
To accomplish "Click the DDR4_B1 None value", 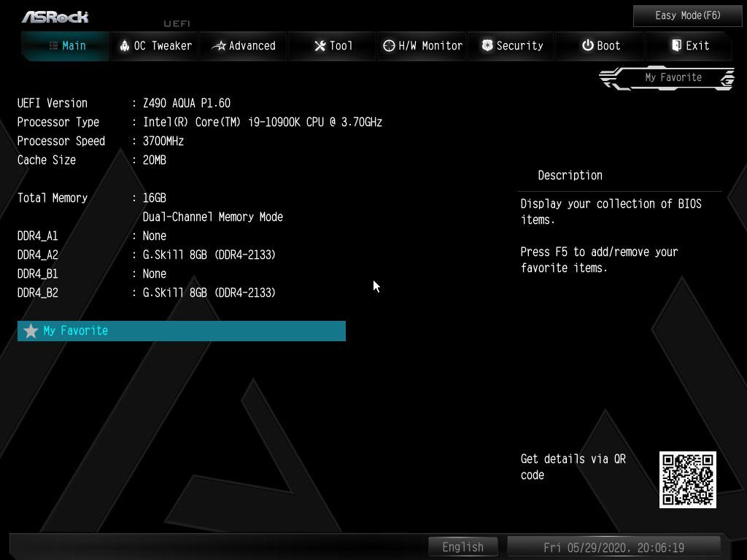I will (155, 274).
